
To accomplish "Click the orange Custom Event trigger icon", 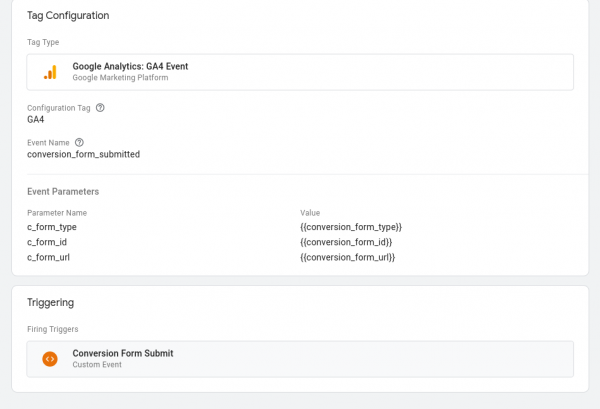I will pos(50,359).
